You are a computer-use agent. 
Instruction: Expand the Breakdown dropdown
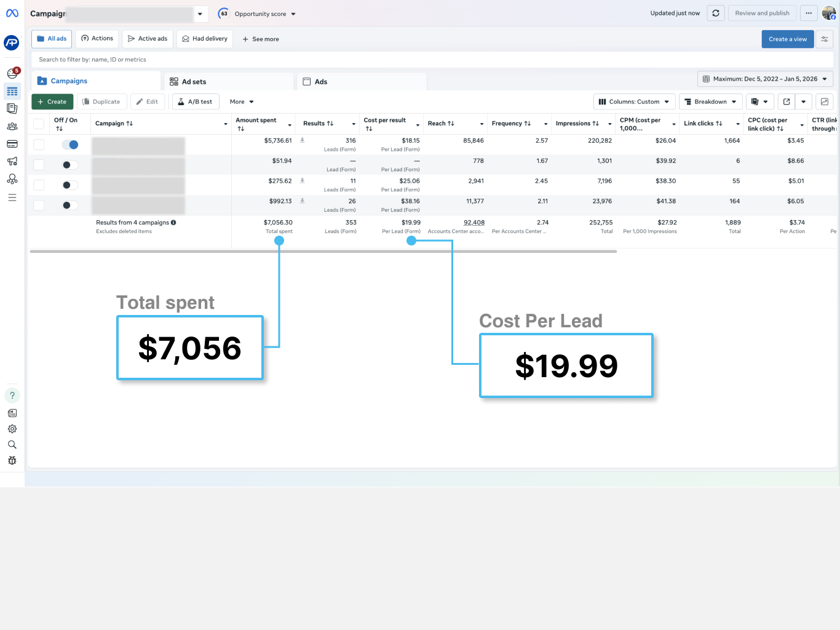[710, 102]
